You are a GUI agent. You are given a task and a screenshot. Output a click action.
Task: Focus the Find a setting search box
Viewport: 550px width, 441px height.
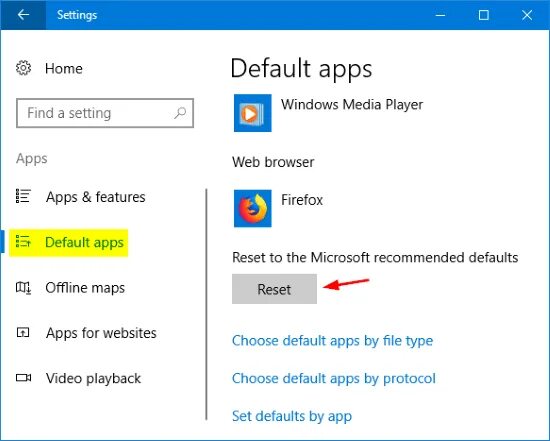tap(105, 113)
